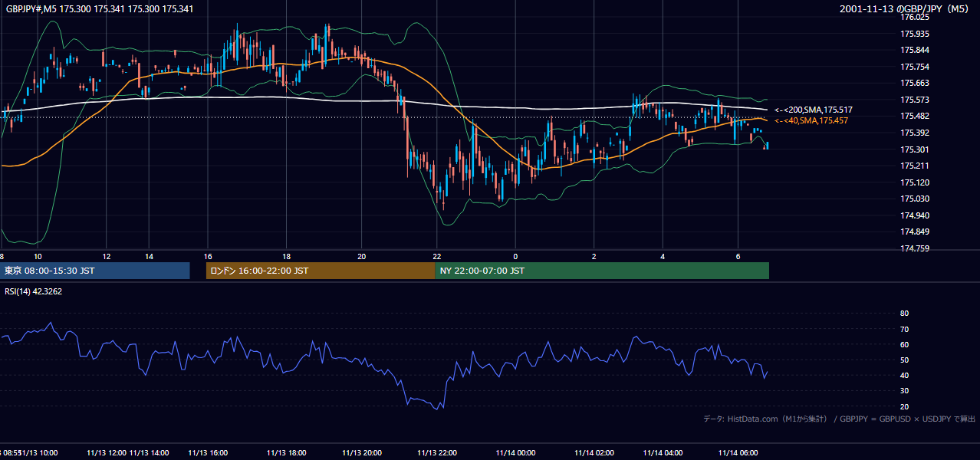The height and width of the screenshot is (460, 980).
Task: Select the 東京 08:00-15:30 JST session bar
Action: click(x=95, y=271)
